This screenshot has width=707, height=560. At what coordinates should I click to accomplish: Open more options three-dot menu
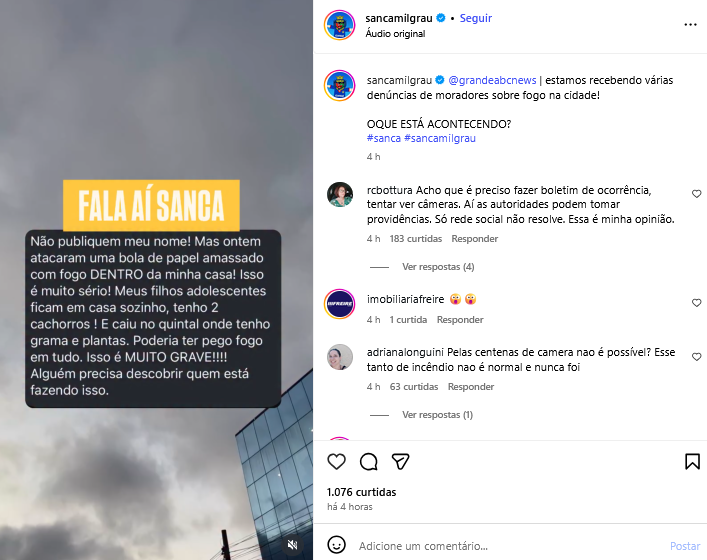[x=690, y=25]
